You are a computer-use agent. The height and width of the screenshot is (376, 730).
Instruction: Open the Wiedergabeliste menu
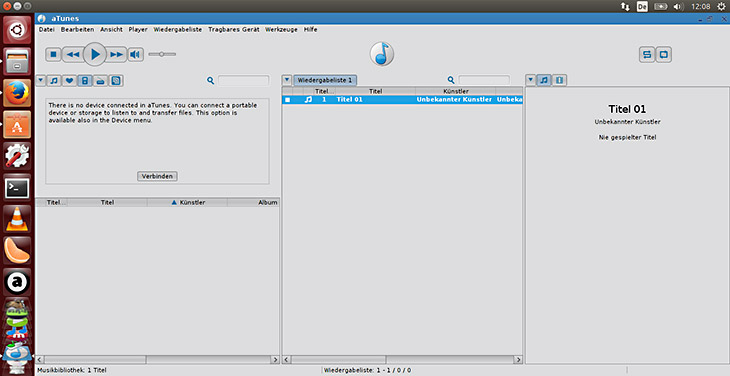pos(178,29)
